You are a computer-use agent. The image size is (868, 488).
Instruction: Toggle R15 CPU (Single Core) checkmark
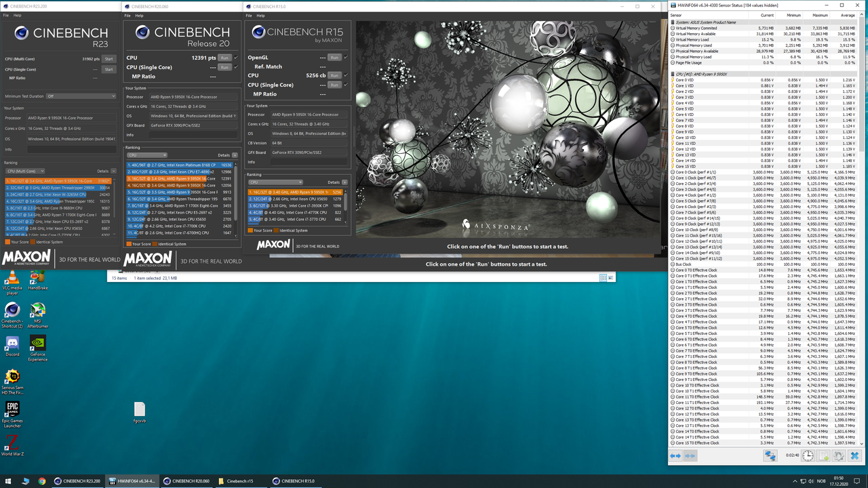tap(346, 85)
